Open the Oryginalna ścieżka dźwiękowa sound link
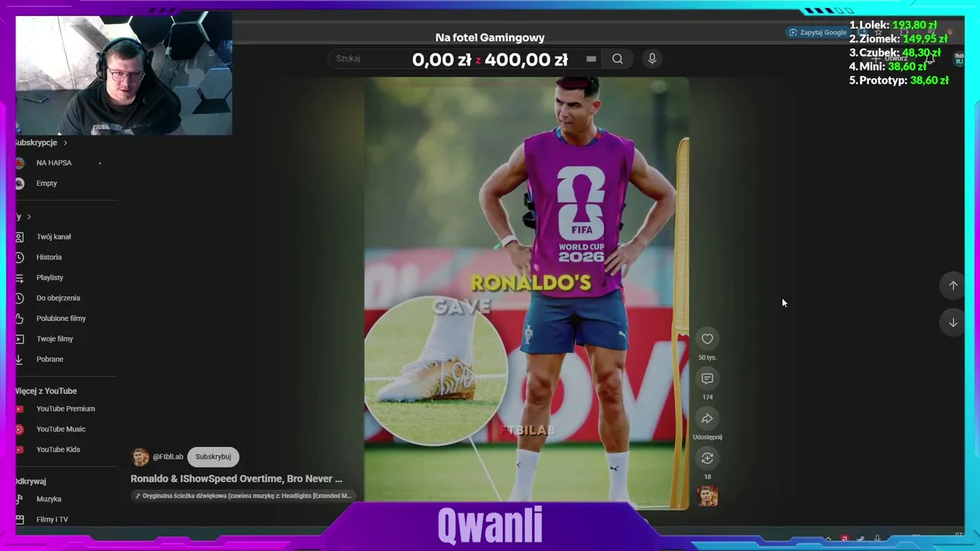980x551 pixels. click(x=243, y=496)
